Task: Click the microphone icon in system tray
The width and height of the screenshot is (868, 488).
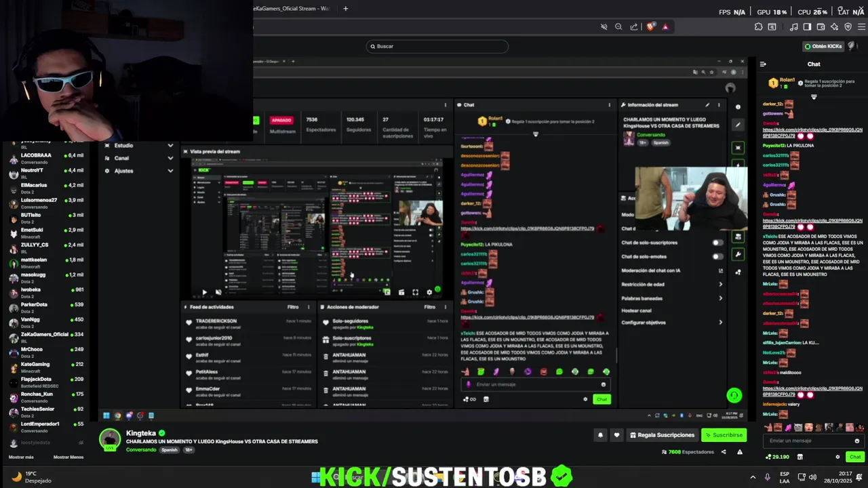Action: click(767, 477)
